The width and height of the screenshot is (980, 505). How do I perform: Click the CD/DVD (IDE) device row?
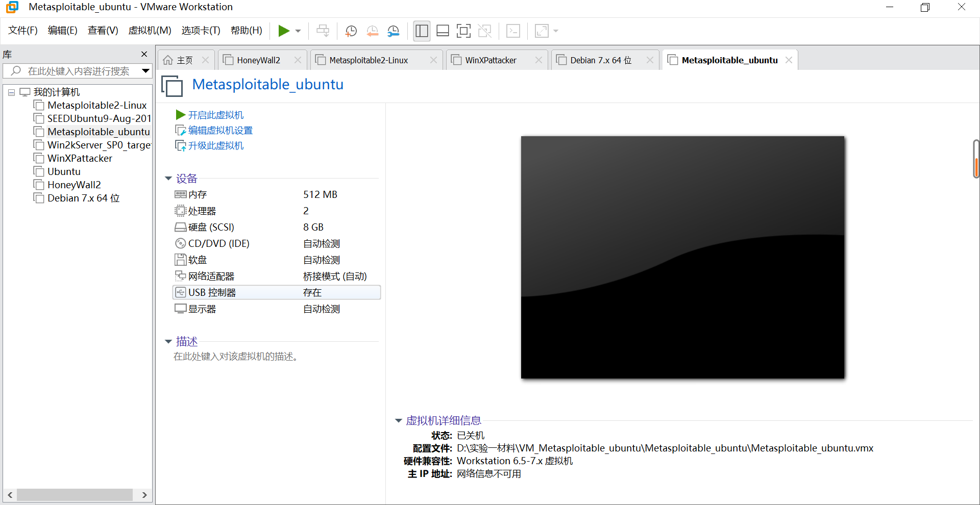tap(277, 243)
